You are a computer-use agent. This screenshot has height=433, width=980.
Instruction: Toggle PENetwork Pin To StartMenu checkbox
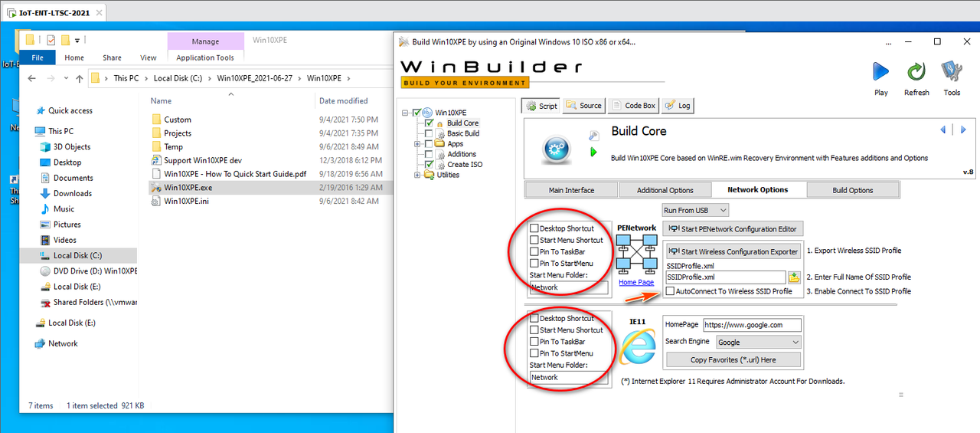pyautogui.click(x=534, y=263)
